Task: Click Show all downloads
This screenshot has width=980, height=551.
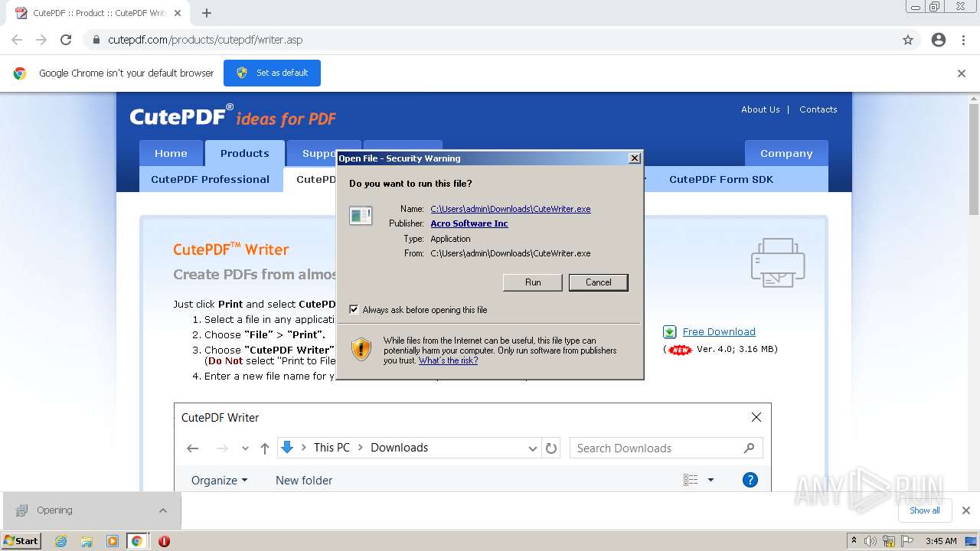Action: (x=924, y=510)
